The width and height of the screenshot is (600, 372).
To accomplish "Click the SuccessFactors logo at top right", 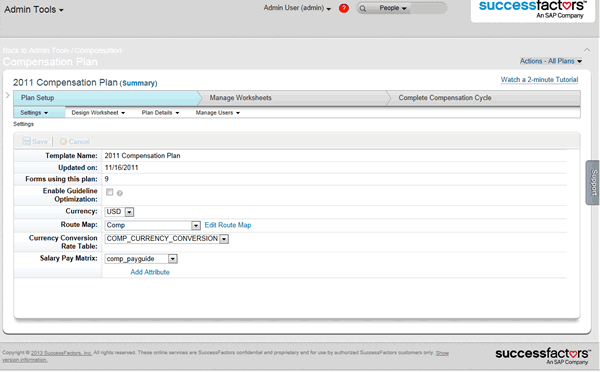I will coord(533,10).
